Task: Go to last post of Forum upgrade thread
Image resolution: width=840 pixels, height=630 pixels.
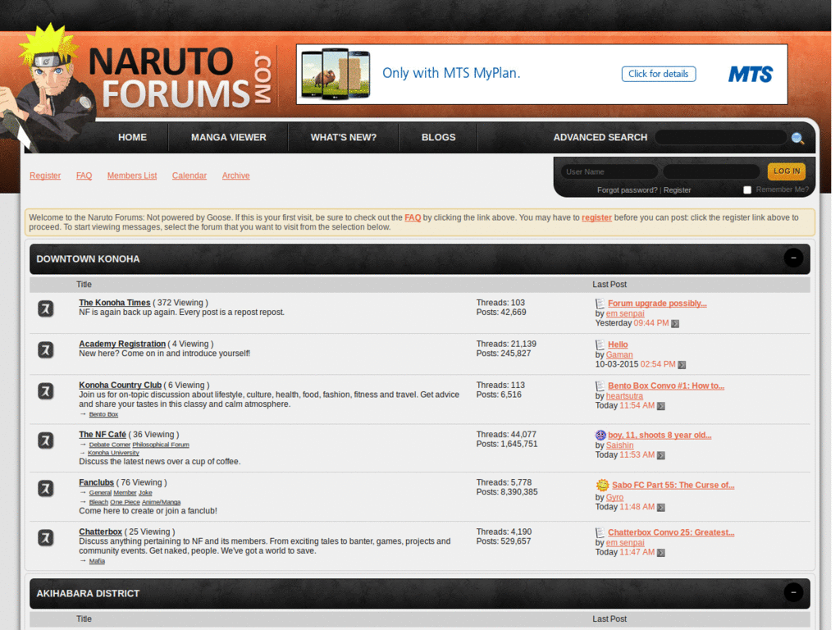Action: pyautogui.click(x=674, y=323)
